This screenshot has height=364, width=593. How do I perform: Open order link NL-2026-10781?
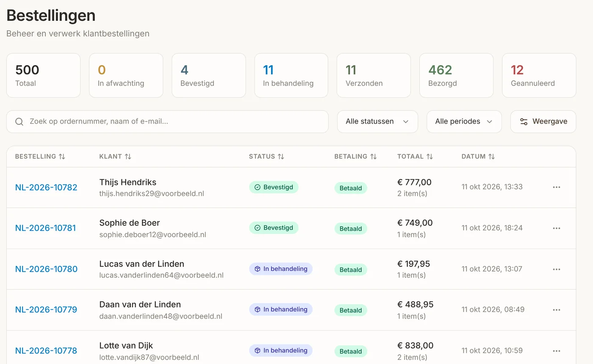[x=45, y=228]
